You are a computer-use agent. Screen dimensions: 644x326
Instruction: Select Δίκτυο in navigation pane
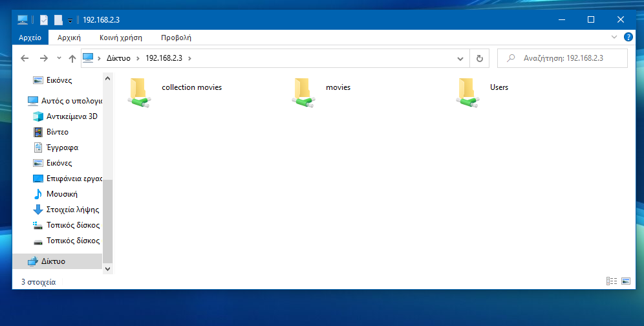tap(57, 261)
